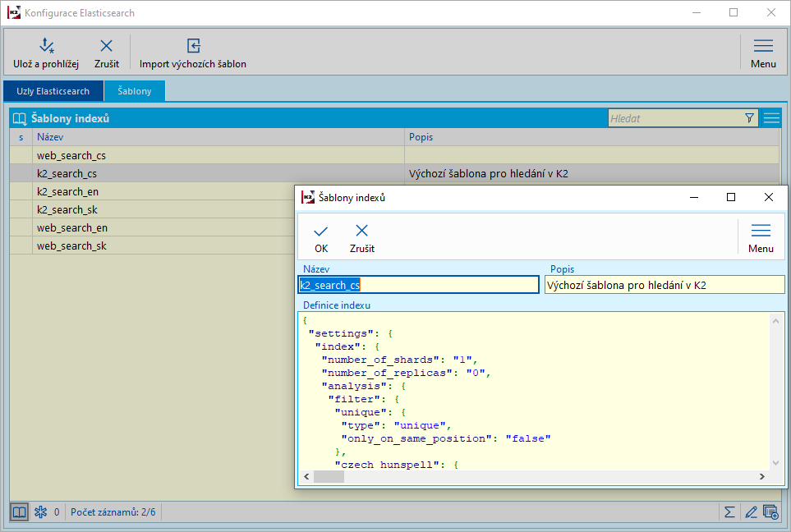791x532 pixels.
Task: Click the sum (Σ) icon in the status bar
Action: pyautogui.click(x=729, y=512)
